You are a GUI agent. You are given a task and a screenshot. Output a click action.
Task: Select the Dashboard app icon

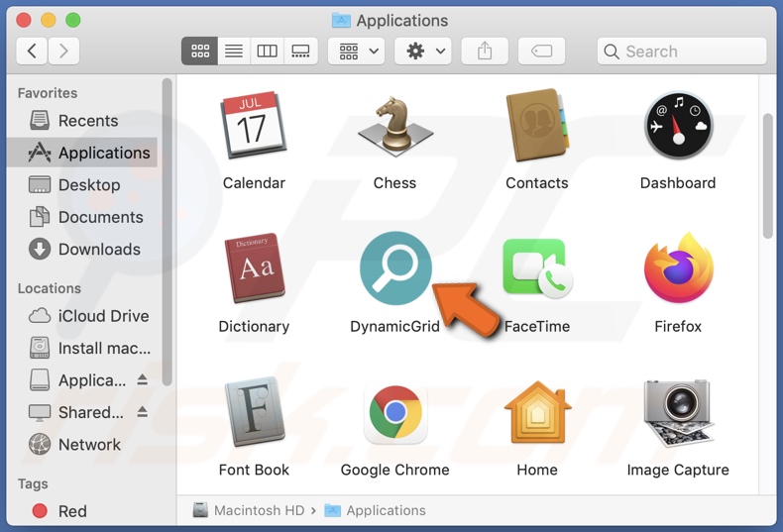[678, 125]
